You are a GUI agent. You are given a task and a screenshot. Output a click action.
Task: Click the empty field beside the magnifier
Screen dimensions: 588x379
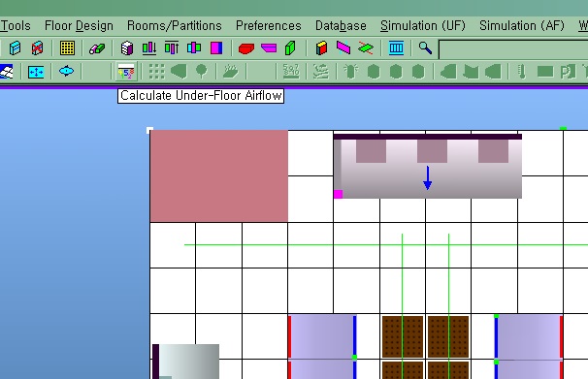(513, 49)
